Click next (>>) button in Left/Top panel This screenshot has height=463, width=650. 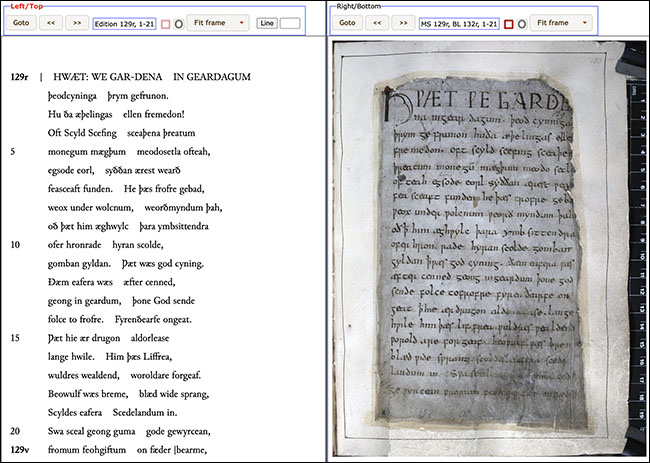pyautogui.click(x=77, y=23)
